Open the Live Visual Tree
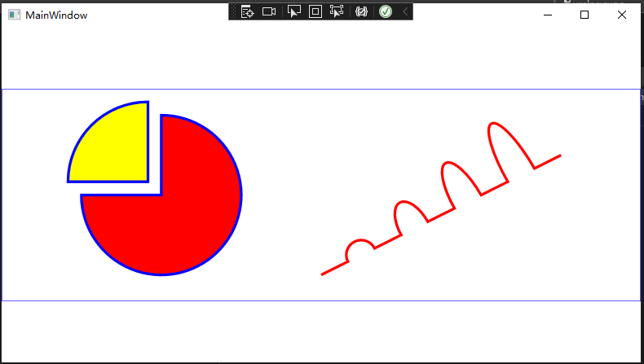Viewport: 644px width, 364px height. click(x=248, y=12)
